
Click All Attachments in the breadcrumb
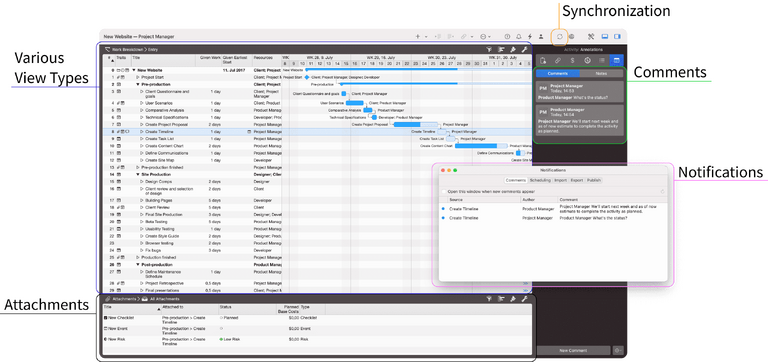pyautogui.click(x=164, y=299)
